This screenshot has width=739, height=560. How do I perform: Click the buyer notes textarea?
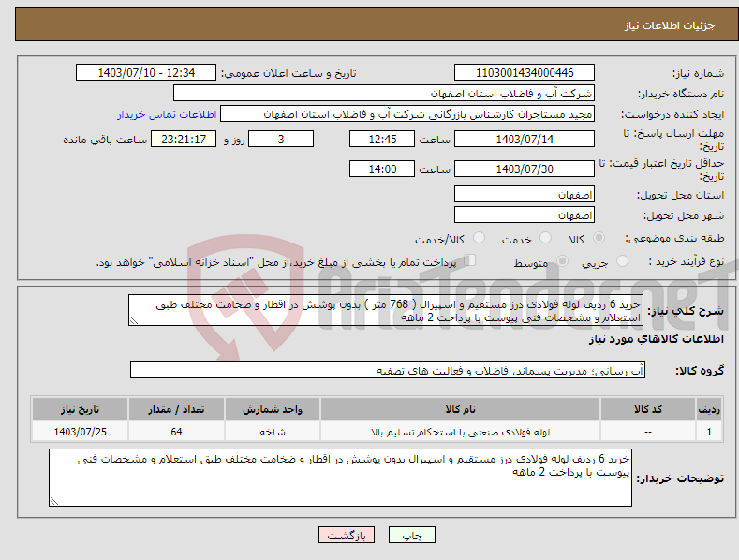pos(340,478)
